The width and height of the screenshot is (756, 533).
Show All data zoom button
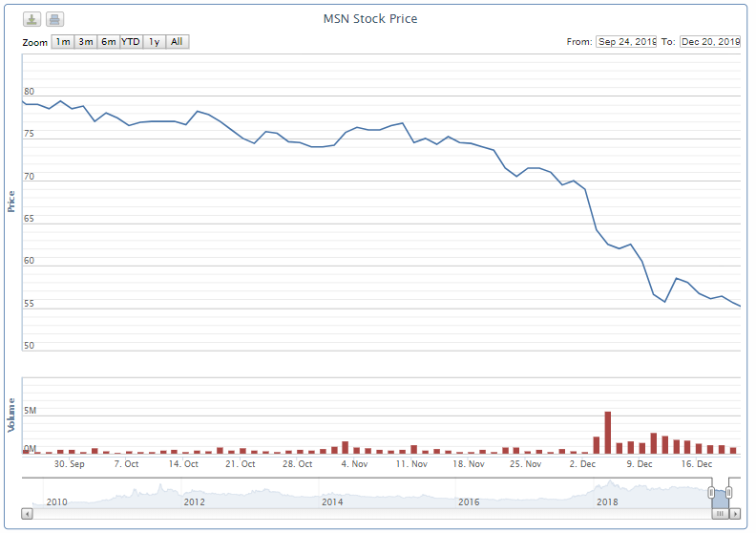(177, 42)
